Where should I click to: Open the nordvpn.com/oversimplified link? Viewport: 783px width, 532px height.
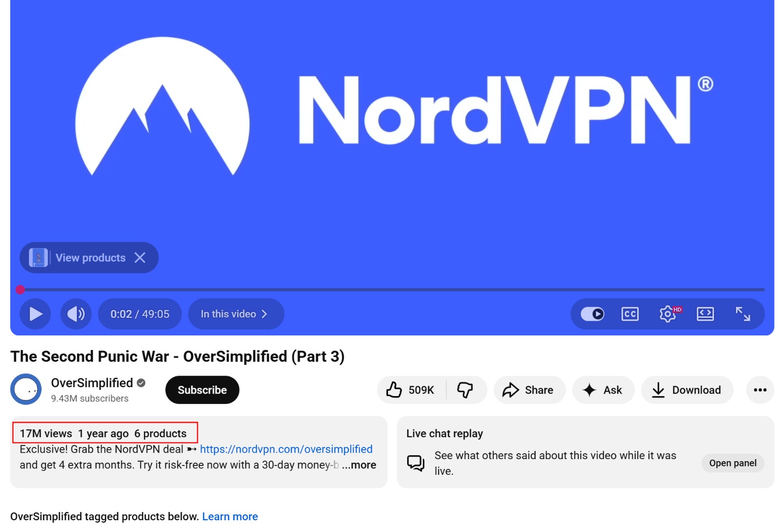286,449
